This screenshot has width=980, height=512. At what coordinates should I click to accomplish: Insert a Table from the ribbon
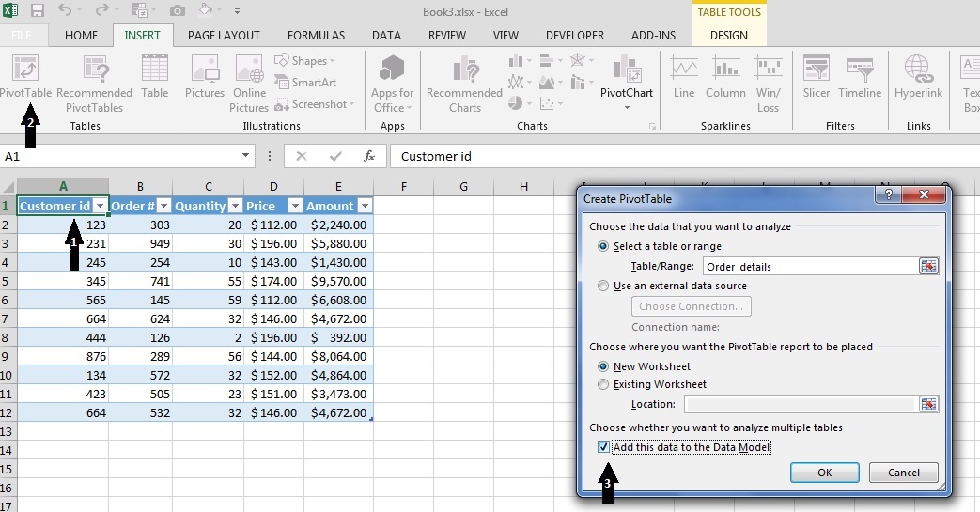click(154, 77)
